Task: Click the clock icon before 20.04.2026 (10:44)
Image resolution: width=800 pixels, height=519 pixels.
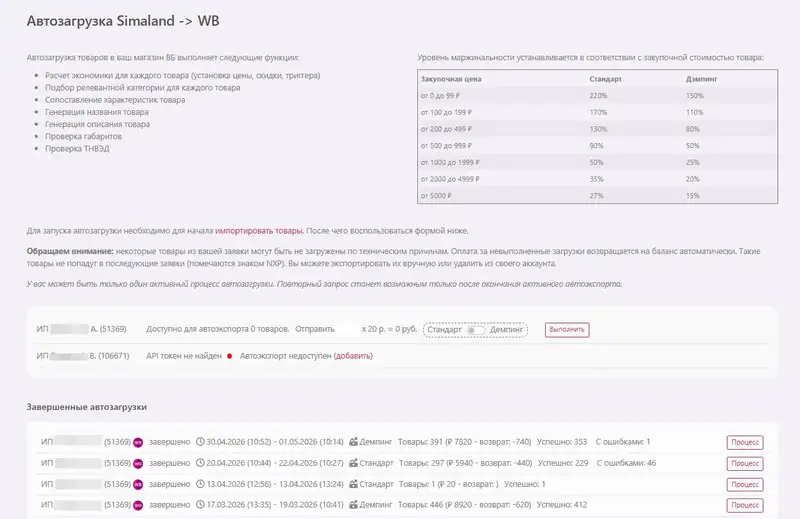Action: (x=200, y=463)
